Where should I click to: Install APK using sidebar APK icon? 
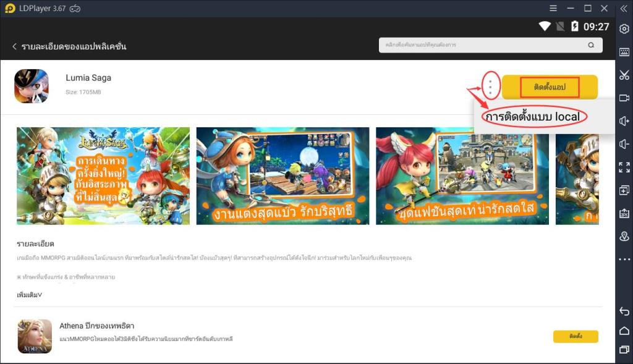point(624,213)
